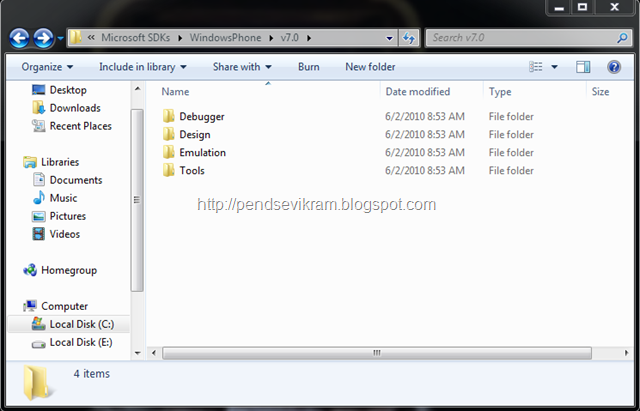Image resolution: width=640 pixels, height=411 pixels.
Task: Click the Debugger folder icon
Action: pyautogui.click(x=169, y=116)
